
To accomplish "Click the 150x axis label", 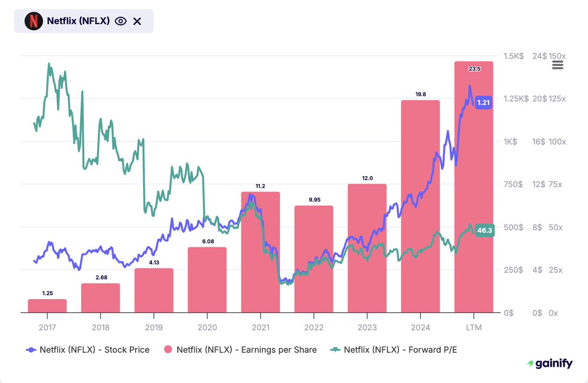I will 557,56.
